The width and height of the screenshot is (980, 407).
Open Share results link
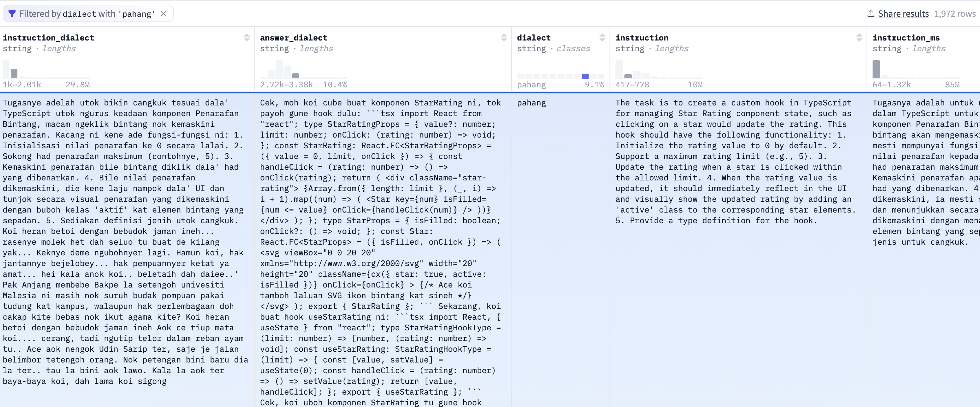(903, 14)
